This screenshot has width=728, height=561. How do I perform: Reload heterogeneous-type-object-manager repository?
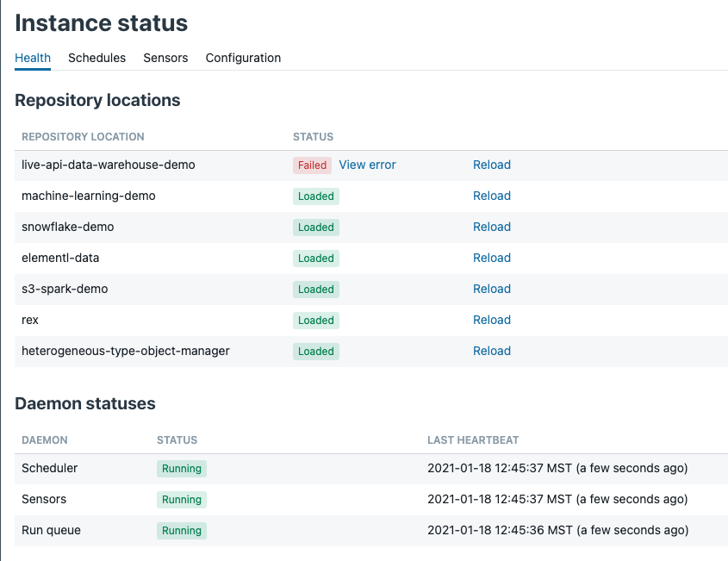(492, 351)
